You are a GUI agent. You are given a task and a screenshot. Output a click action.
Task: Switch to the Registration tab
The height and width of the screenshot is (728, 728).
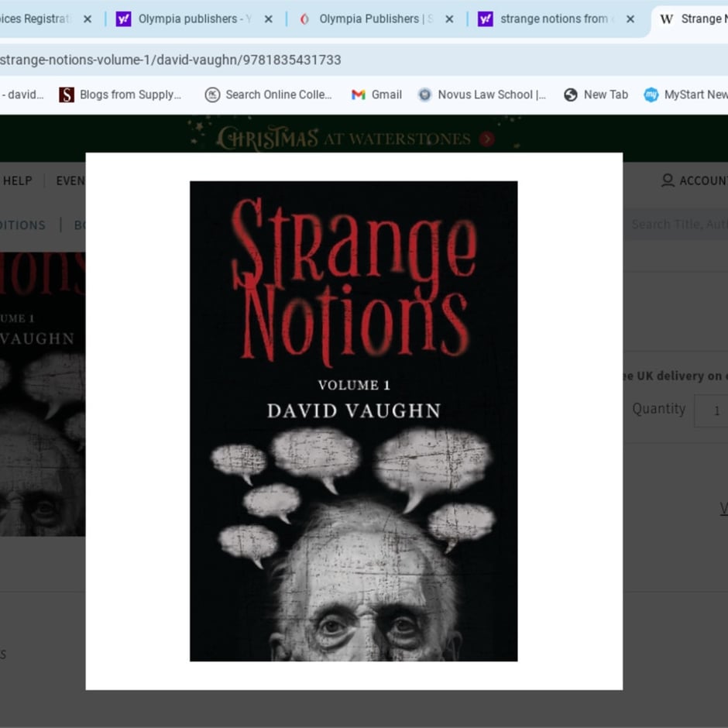click(46, 19)
